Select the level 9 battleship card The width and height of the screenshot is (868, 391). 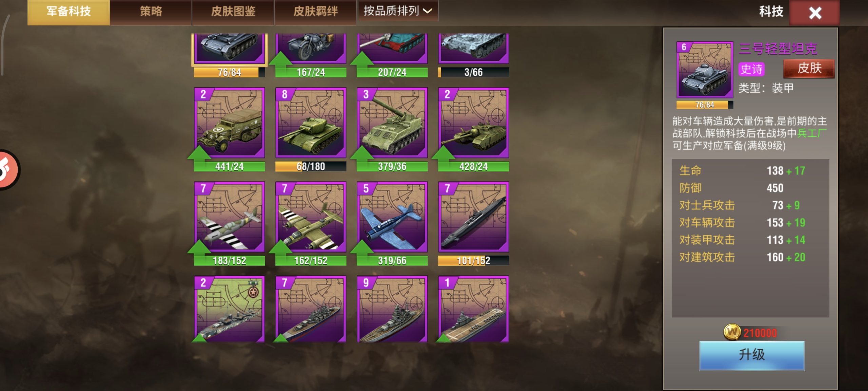click(x=392, y=309)
